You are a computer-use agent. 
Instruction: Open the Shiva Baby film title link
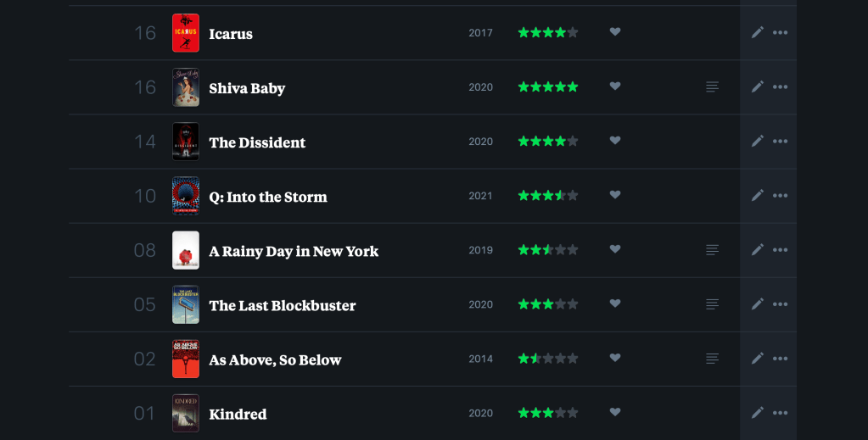coord(247,88)
